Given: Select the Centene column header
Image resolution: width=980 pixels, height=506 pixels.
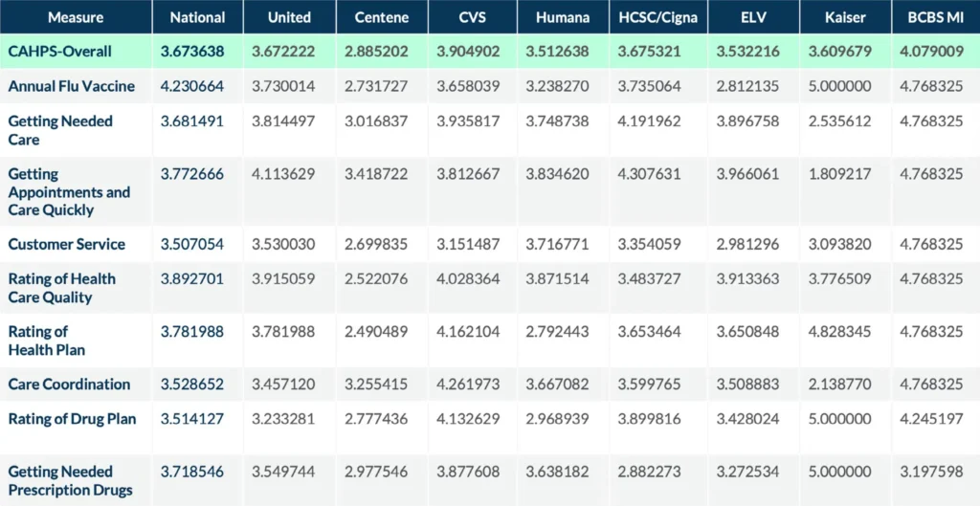Looking at the screenshot, I should (x=381, y=17).
